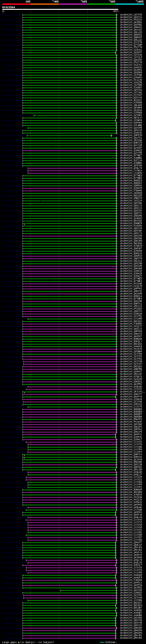Click the label UniRef100_O23752
This screenshot has height=644, width=146.
[131, 316]
